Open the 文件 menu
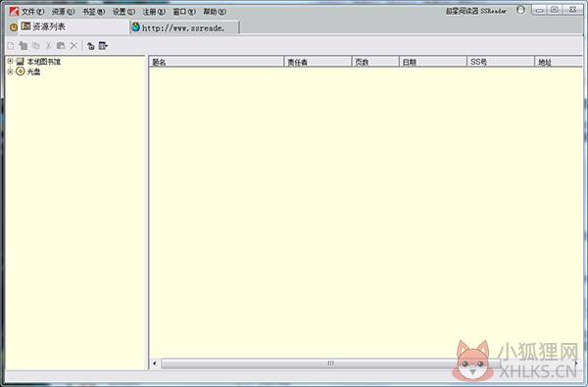This screenshot has width=588, height=387. pyautogui.click(x=32, y=12)
